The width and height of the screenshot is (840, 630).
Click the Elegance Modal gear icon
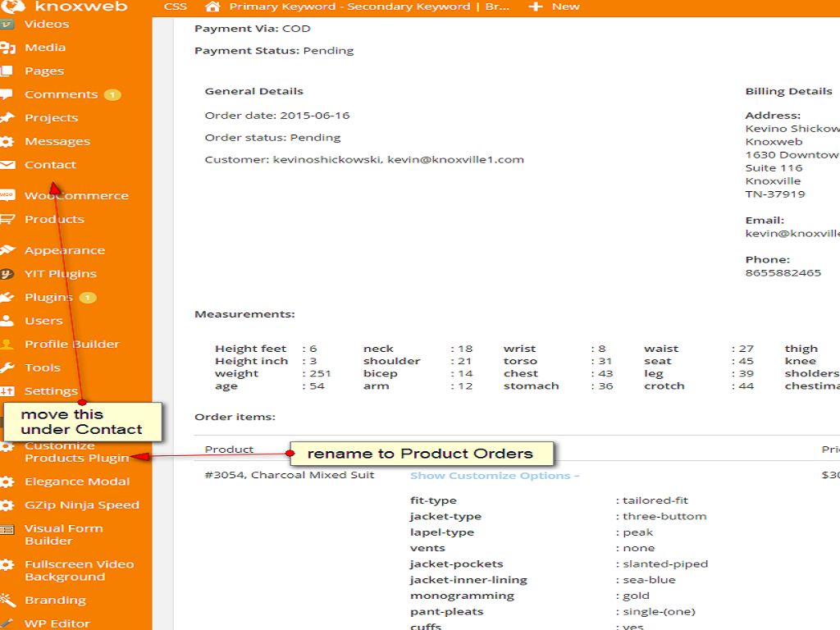pyautogui.click(x=7, y=482)
